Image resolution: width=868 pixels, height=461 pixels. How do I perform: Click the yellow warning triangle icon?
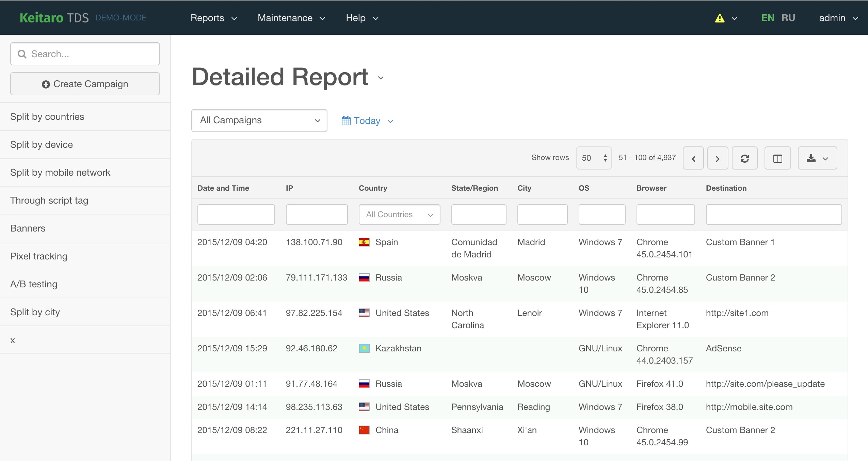(720, 18)
